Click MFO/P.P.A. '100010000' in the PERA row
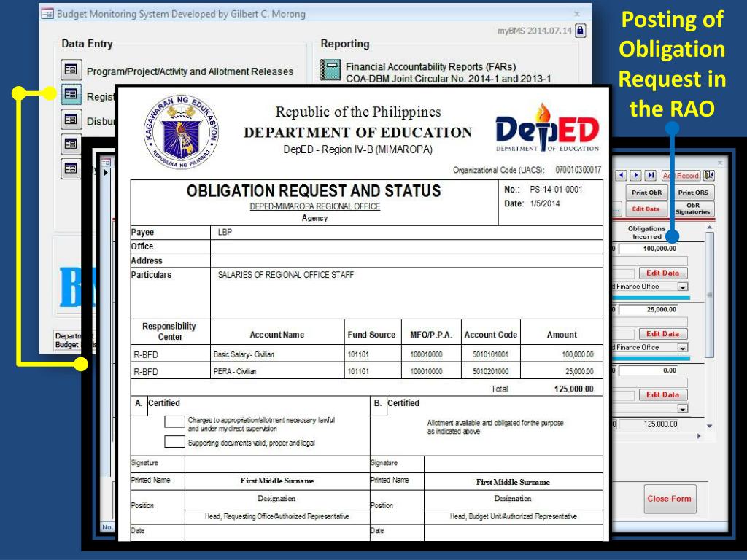 [426, 371]
